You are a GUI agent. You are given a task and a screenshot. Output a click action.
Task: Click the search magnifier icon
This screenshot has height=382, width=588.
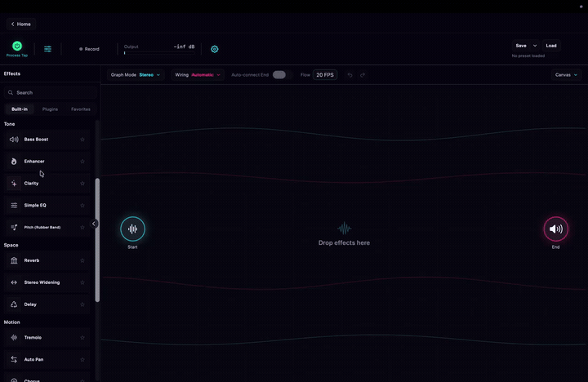[11, 92]
